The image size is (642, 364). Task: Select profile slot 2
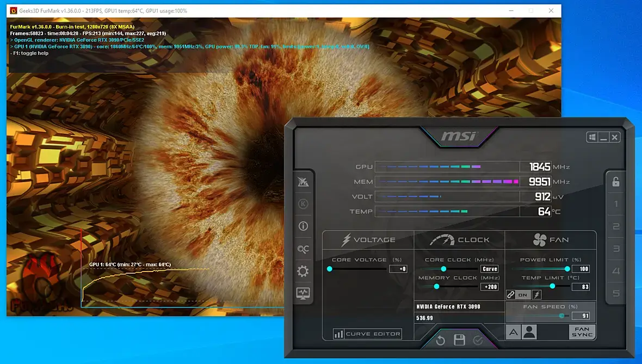pos(616,226)
